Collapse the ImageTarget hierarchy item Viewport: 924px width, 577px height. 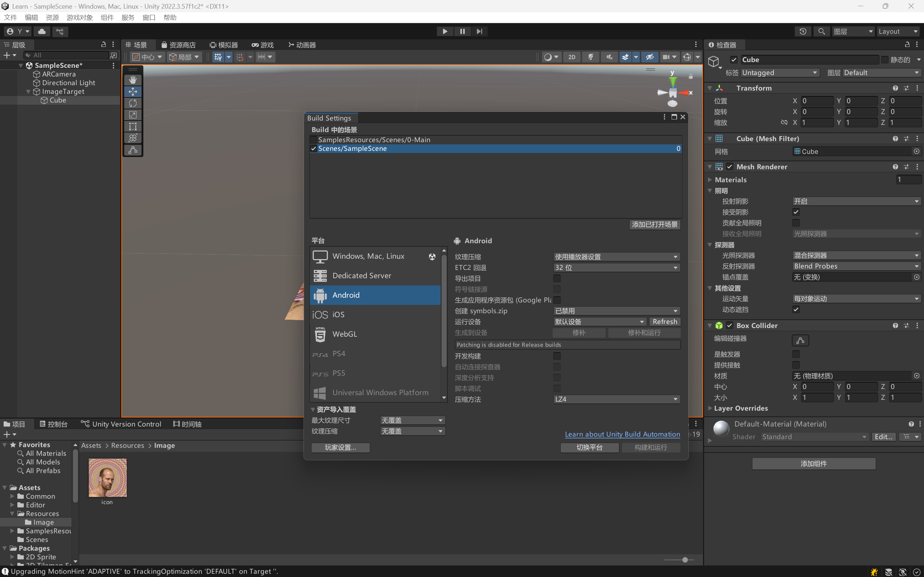tap(28, 92)
